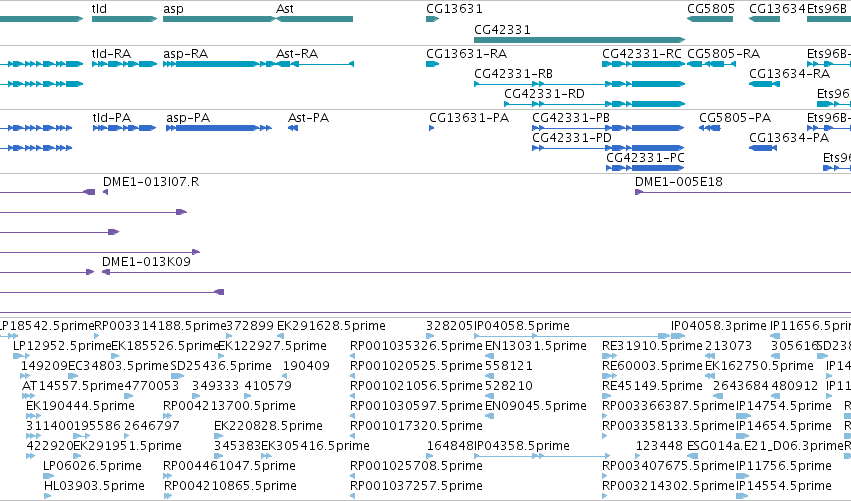Click the CG13631 gene label
The width and height of the screenshot is (851, 501).
(454, 9)
